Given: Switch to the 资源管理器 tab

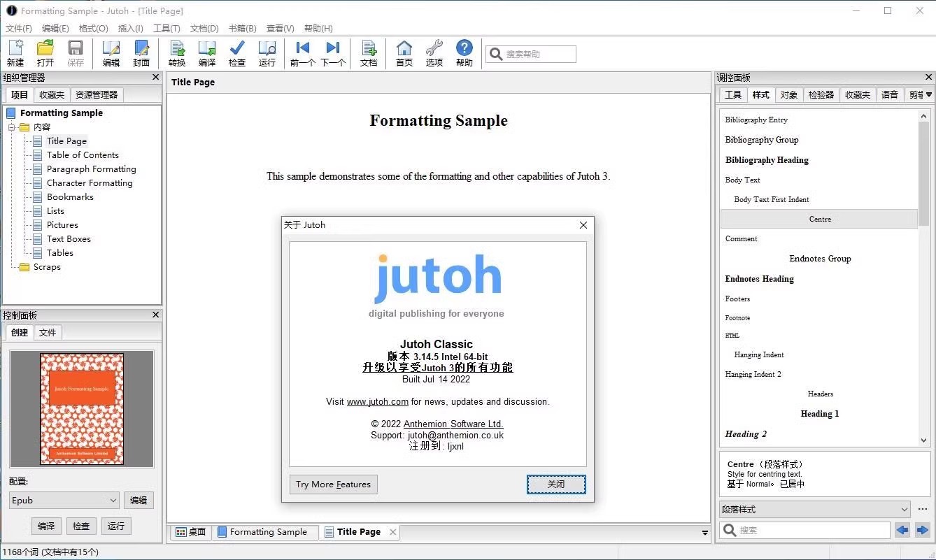Looking at the screenshot, I should [x=97, y=95].
